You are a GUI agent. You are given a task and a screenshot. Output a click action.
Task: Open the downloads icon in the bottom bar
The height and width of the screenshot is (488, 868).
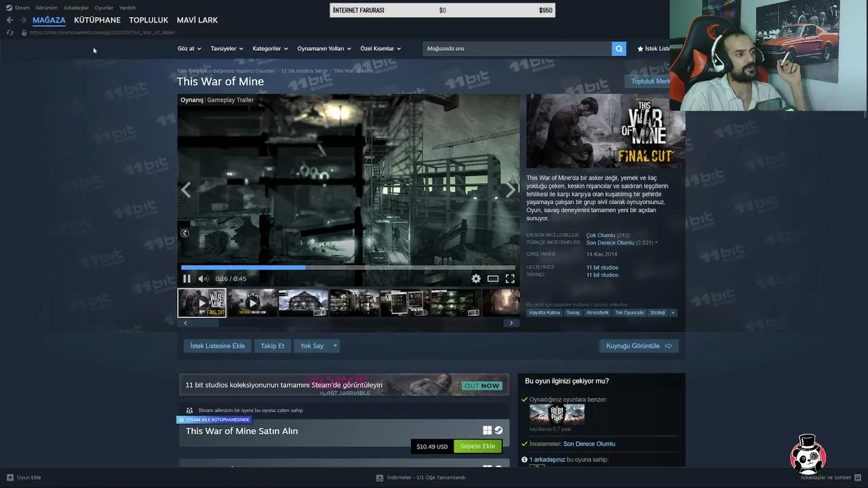[380, 477]
